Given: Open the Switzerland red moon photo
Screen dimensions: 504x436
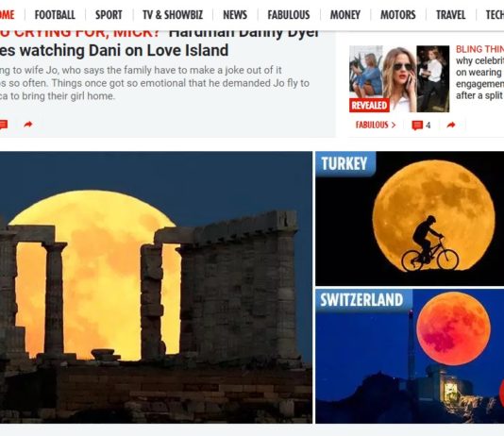Looking at the screenshot, I should pyautogui.click(x=410, y=356).
